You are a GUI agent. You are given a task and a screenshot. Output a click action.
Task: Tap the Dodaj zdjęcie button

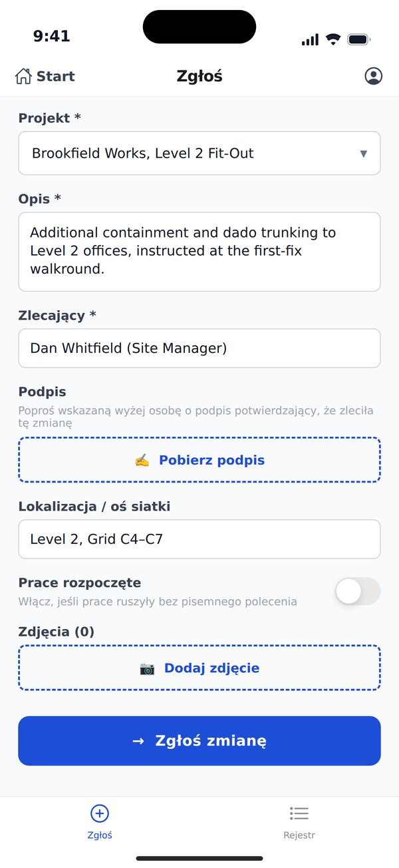(199, 668)
